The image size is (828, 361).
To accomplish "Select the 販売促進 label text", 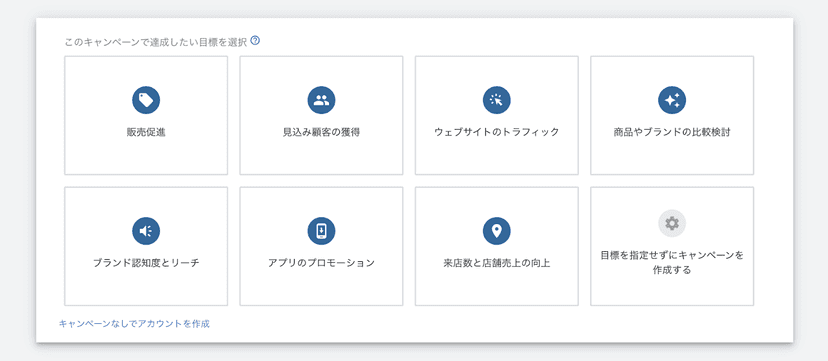I will coord(146,132).
